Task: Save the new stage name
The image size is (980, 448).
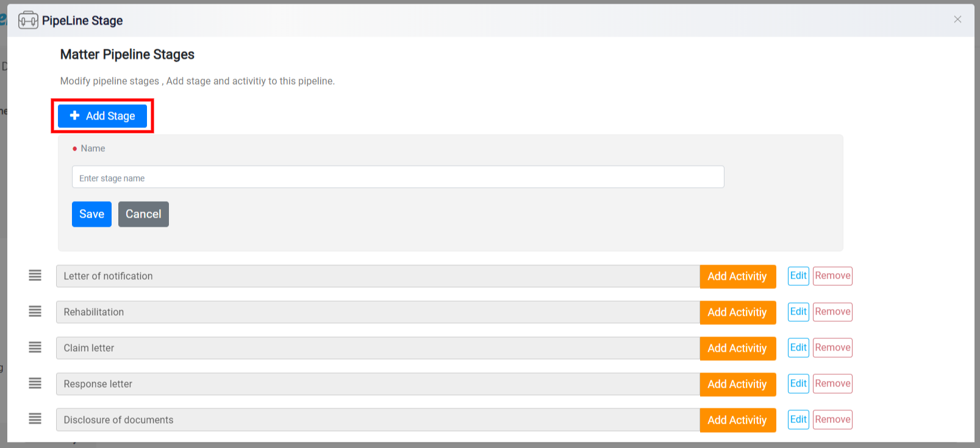Action: 91,214
